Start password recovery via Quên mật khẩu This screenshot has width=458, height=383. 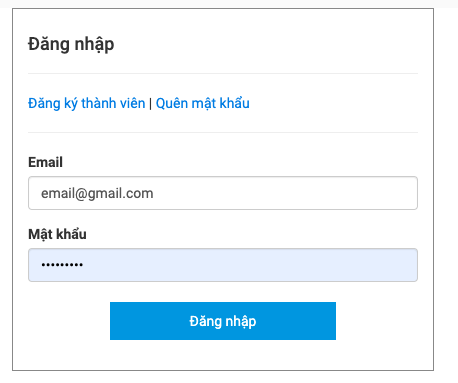coord(203,103)
